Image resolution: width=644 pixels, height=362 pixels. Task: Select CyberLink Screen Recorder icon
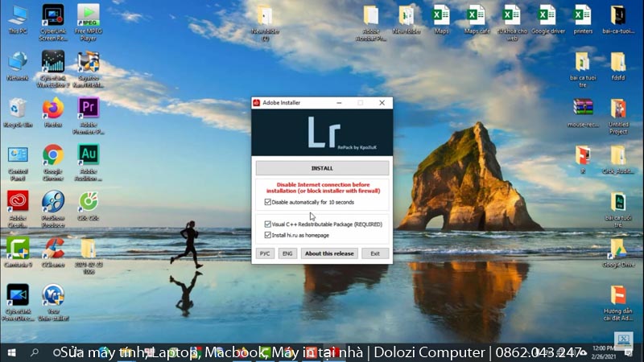(53, 23)
